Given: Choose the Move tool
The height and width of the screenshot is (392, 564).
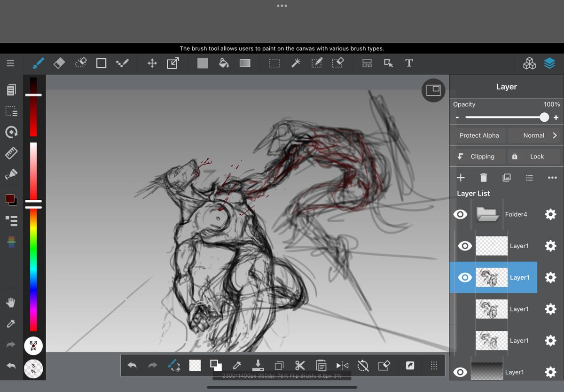Looking at the screenshot, I should (x=152, y=63).
